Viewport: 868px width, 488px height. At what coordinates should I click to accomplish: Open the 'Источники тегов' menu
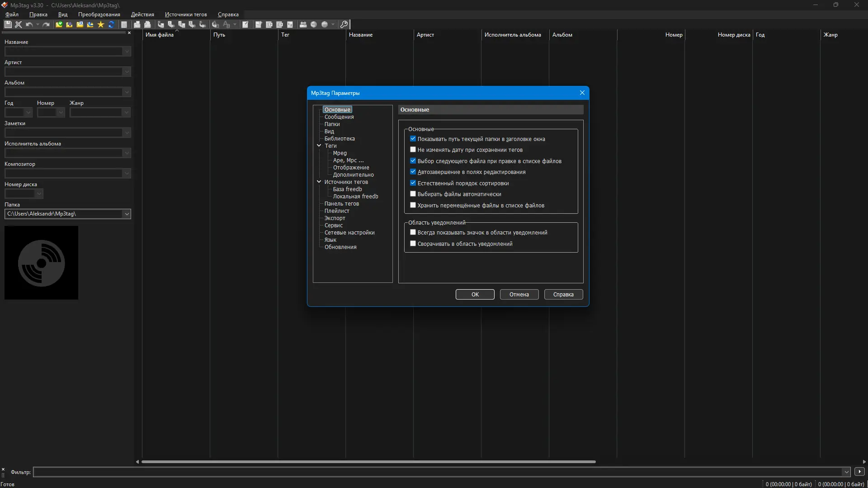185,14
